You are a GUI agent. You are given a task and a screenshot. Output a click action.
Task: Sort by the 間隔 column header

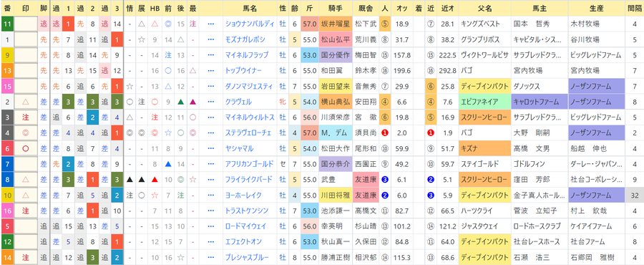(634, 8)
